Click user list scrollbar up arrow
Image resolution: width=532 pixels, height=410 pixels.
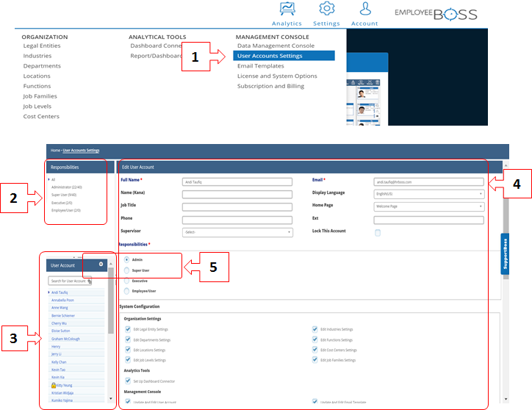(111, 264)
